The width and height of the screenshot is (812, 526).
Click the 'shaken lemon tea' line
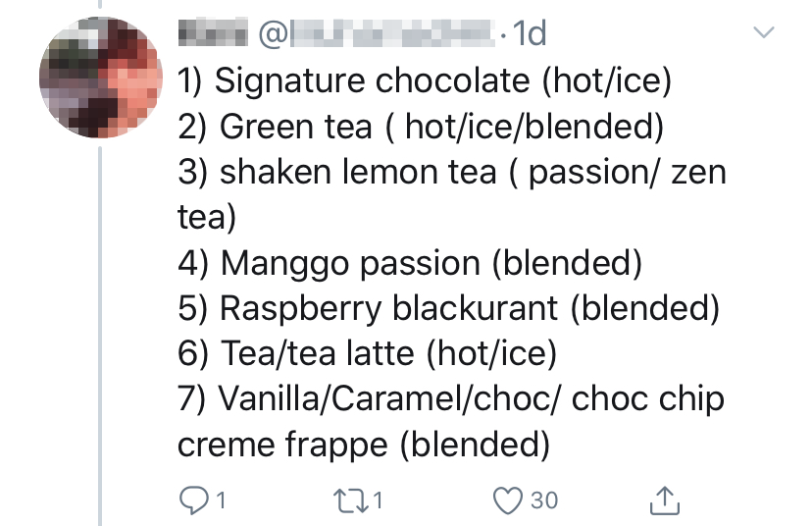[x=451, y=172]
